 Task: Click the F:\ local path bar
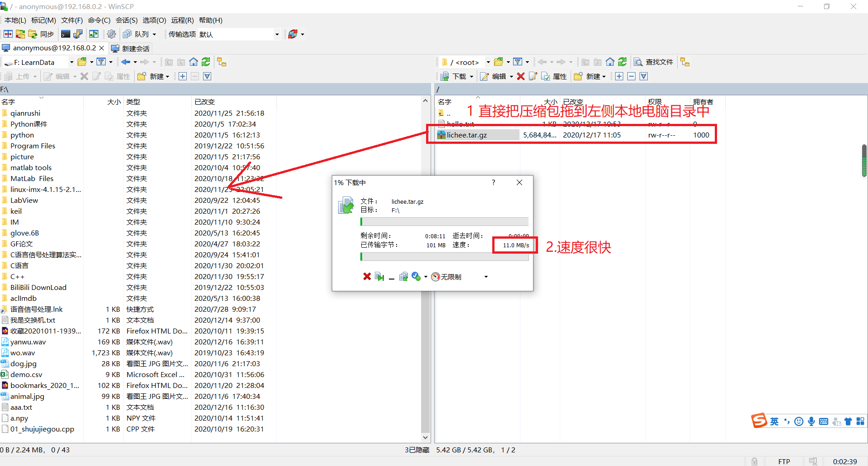click(x=215, y=89)
